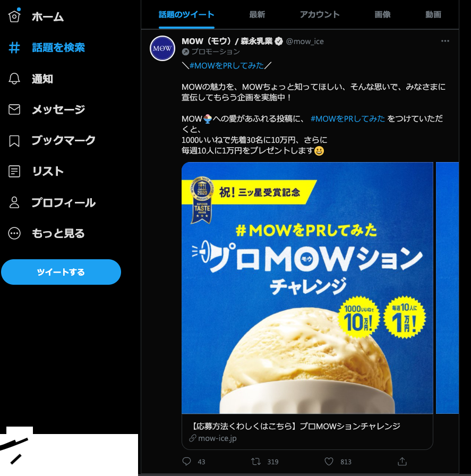Select the hashtag explore icon

pos(14,48)
